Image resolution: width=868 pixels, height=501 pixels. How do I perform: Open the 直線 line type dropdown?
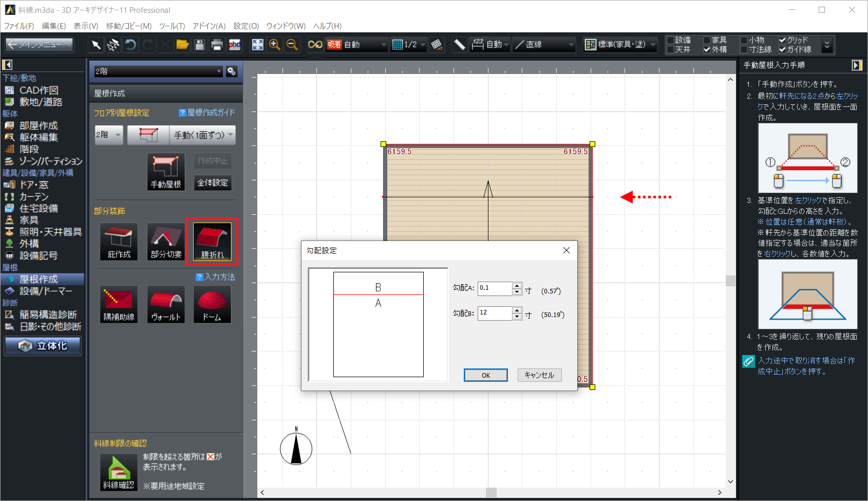(x=544, y=45)
